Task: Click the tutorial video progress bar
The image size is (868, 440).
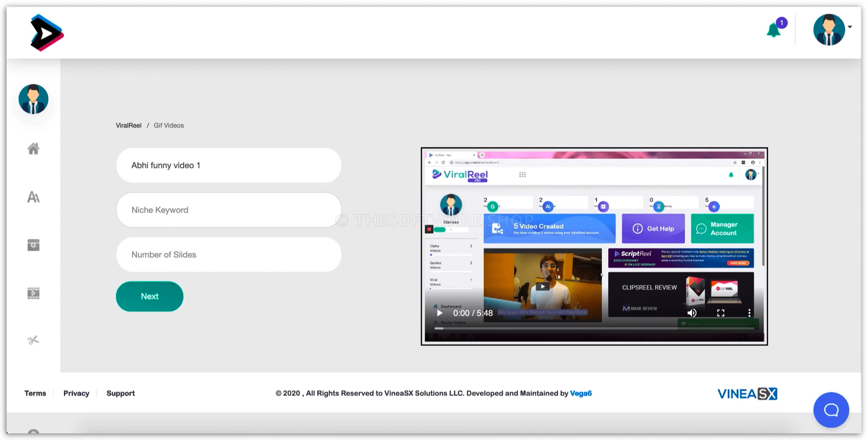Action: click(594, 328)
